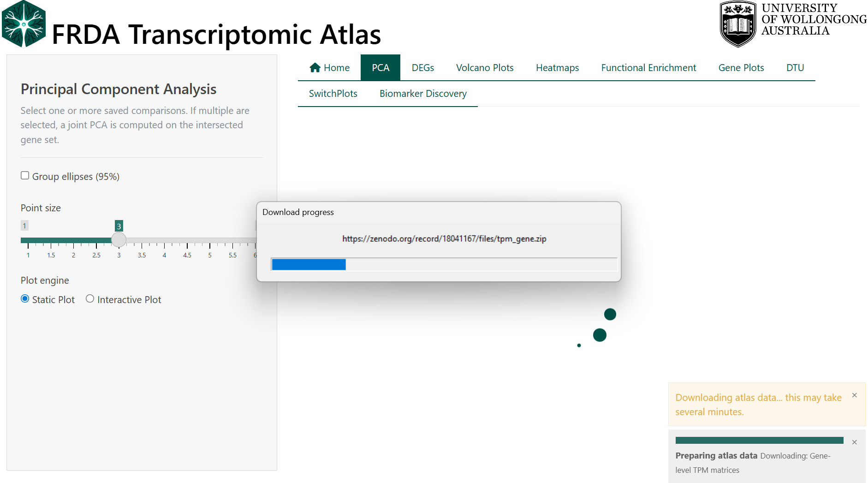Viewport: 868px width, 483px height.
Task: Select the SwitchPlots tab
Action: 333,94
